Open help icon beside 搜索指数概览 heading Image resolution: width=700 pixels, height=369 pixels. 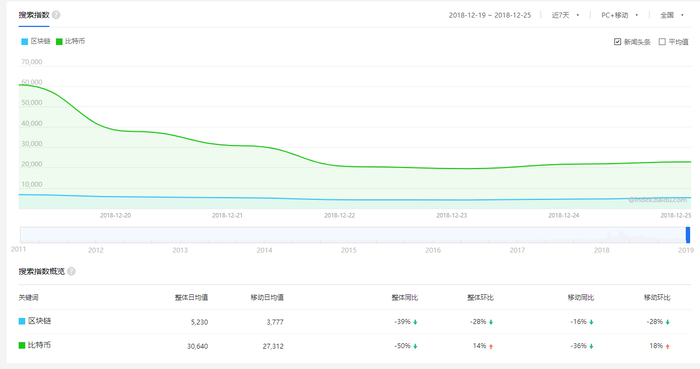coord(71,271)
